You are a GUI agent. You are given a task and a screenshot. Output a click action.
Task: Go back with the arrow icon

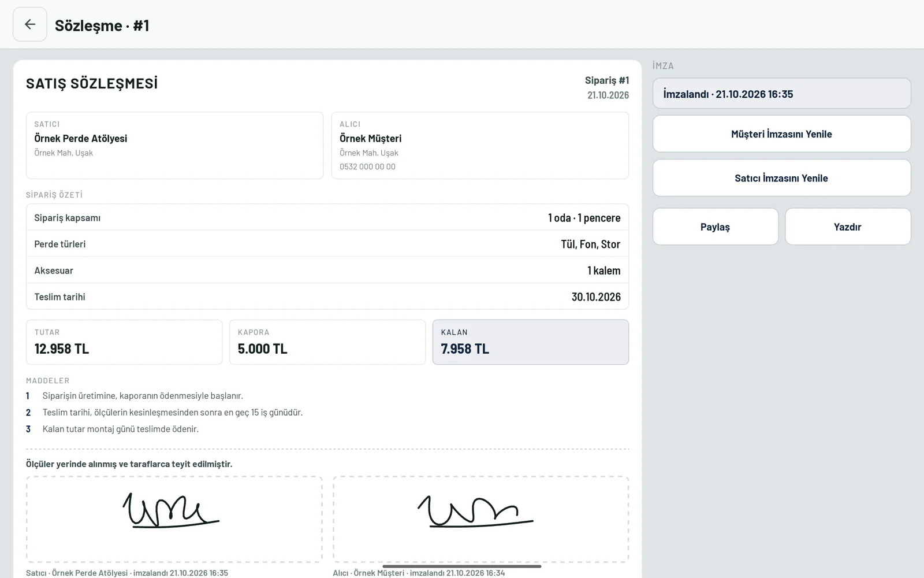(30, 24)
